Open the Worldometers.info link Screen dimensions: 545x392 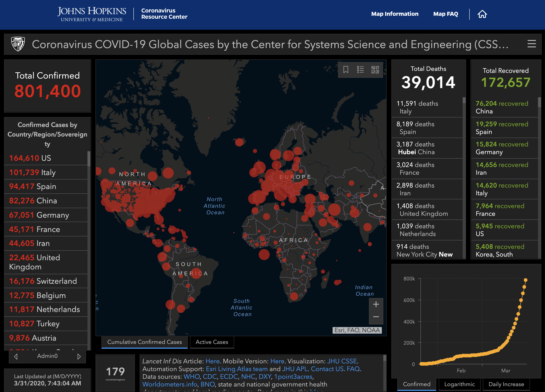click(x=170, y=384)
